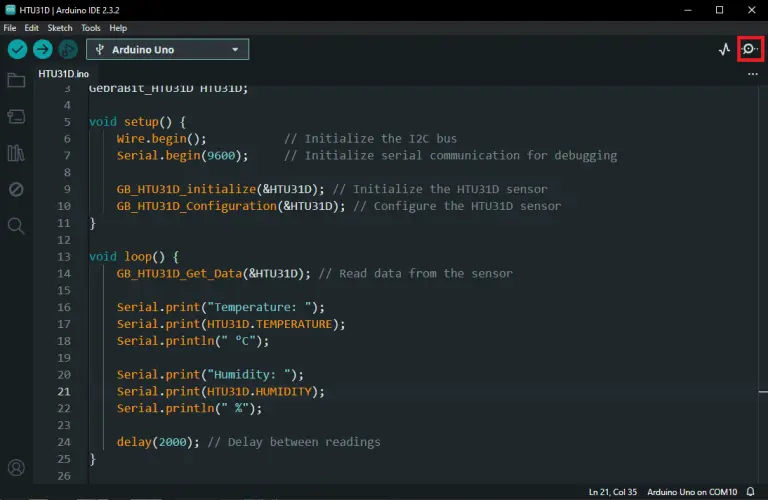Click the editor vertical scrollbar marker
Viewport: 768px width, 500px height.
(x=763, y=392)
